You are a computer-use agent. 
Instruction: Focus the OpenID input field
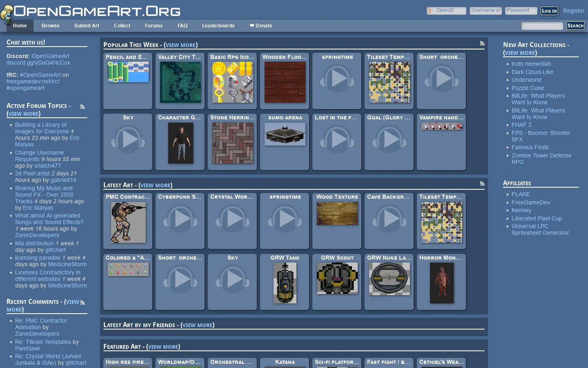pyautogui.click(x=446, y=11)
